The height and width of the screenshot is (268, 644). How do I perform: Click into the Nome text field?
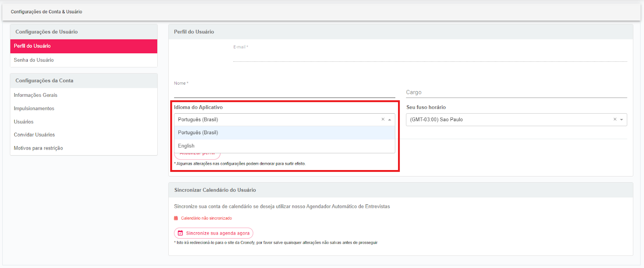coord(284,92)
